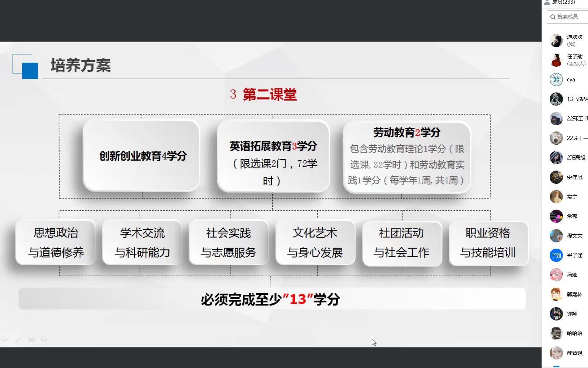Select member name 常宁
Image resolution: width=588 pixels, height=368 pixels.
click(x=572, y=197)
